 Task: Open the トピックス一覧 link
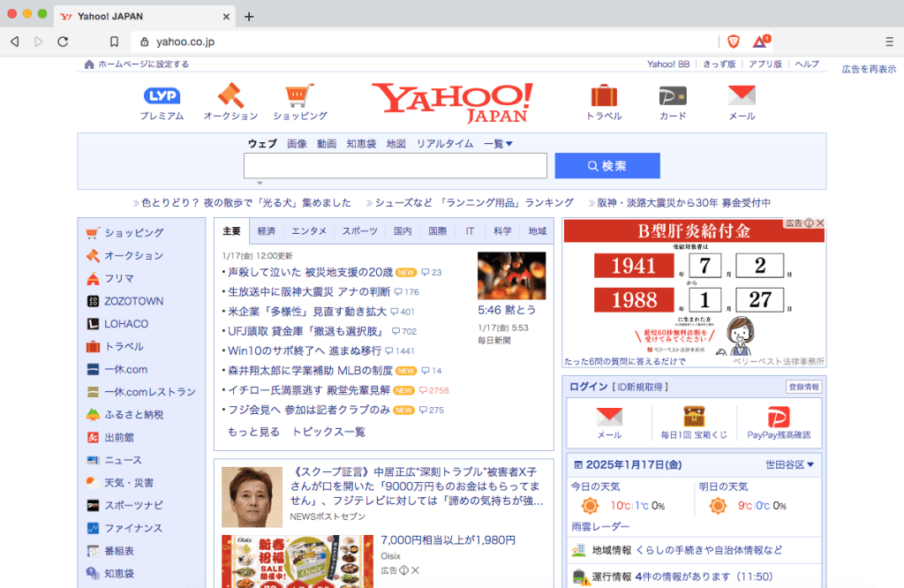click(328, 432)
